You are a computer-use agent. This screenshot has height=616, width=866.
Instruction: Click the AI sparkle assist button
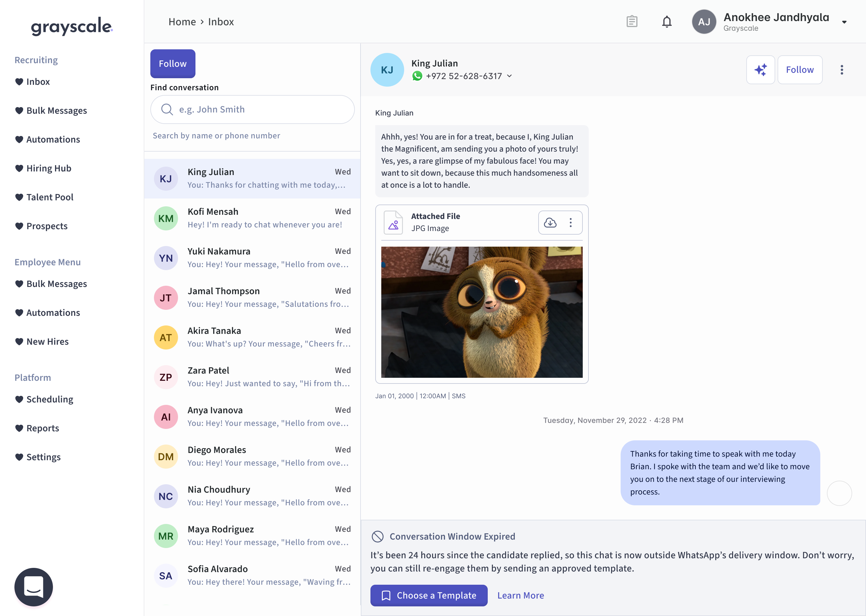760,70
